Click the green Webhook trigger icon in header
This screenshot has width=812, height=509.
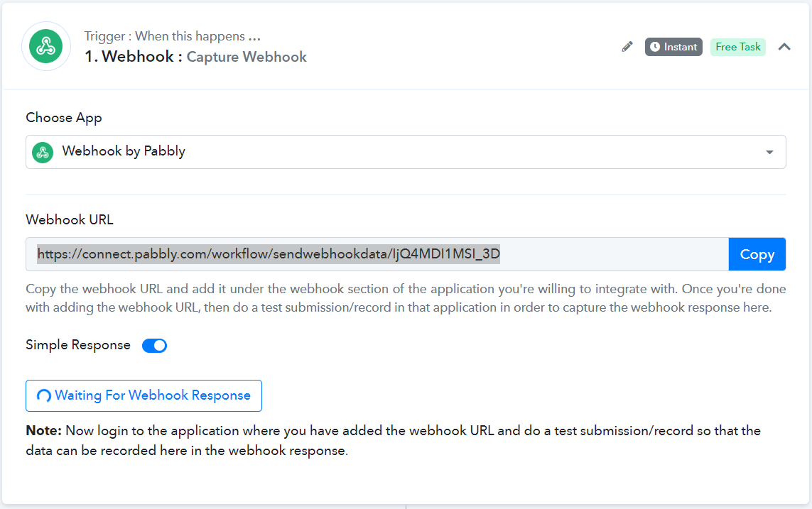(46, 47)
